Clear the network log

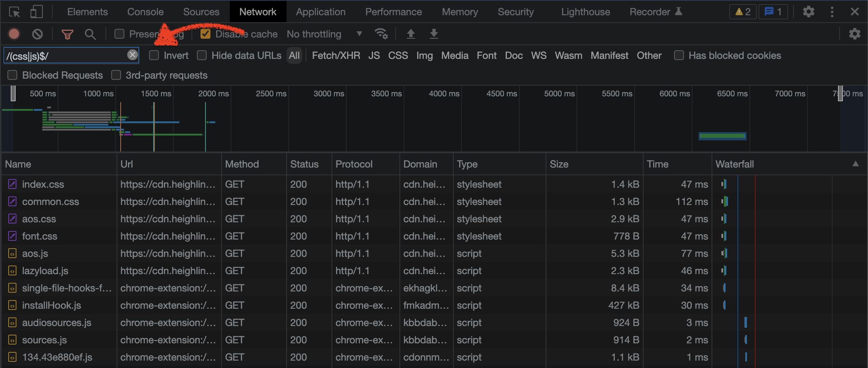(37, 34)
